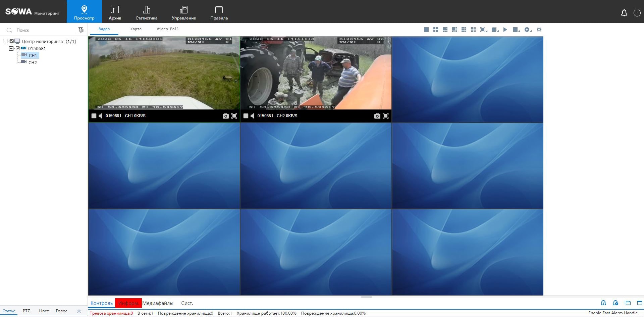Switch to single view layout
The image size is (644, 317).
426,30
